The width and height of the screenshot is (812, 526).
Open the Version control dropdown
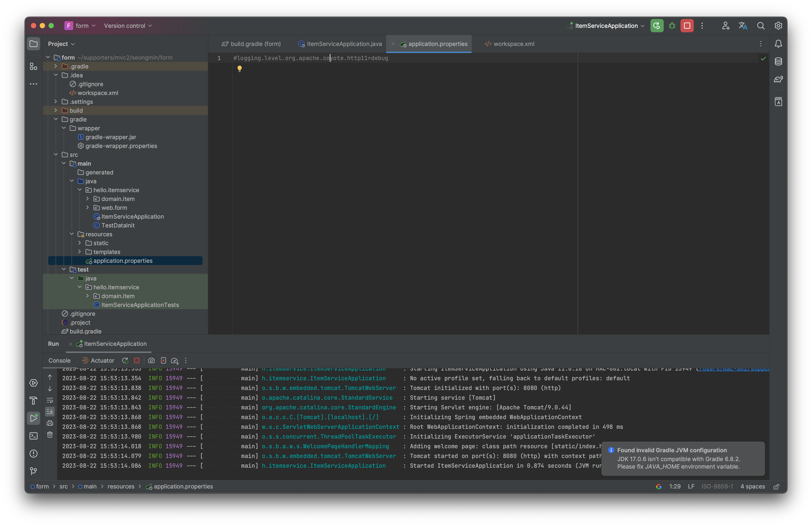128,26
